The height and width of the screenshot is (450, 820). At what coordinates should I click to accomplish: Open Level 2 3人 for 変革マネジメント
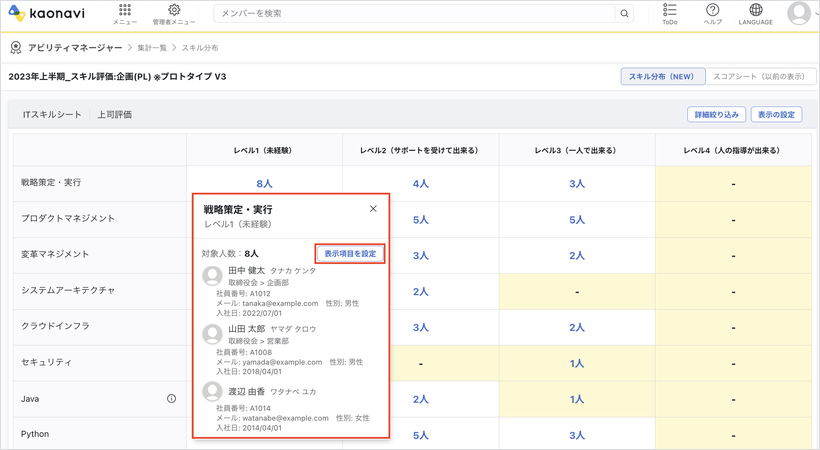pos(420,255)
